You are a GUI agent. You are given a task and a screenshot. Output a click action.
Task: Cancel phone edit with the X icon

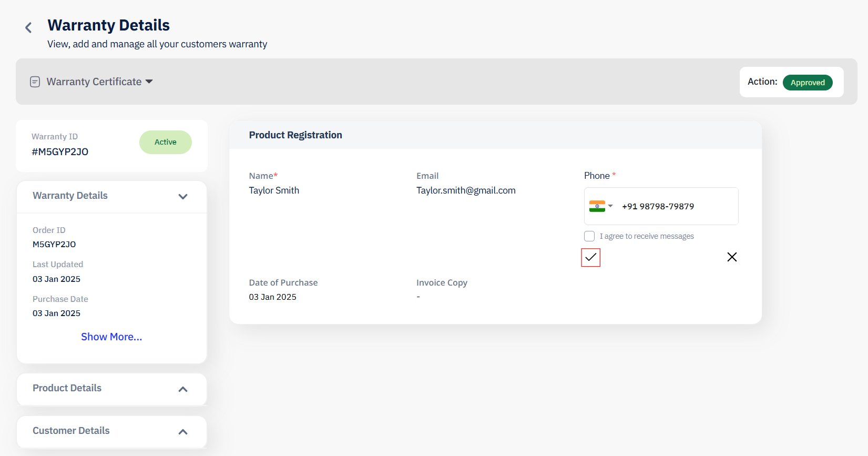(x=732, y=257)
